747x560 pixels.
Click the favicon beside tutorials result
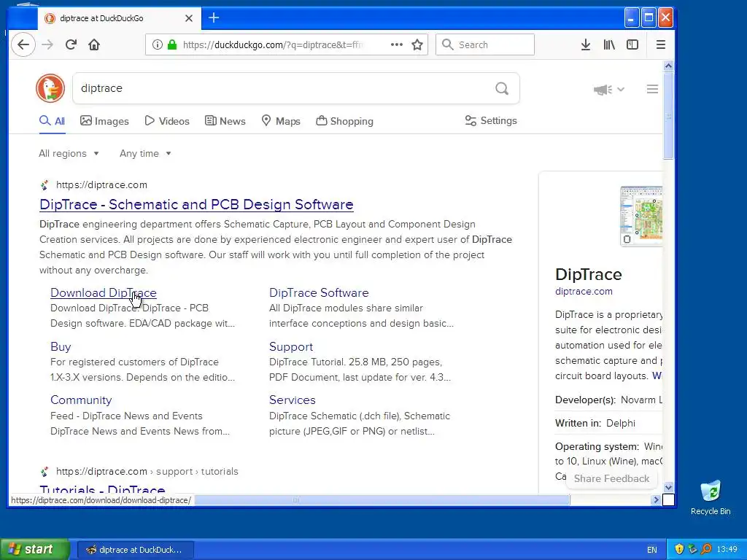pyautogui.click(x=44, y=472)
